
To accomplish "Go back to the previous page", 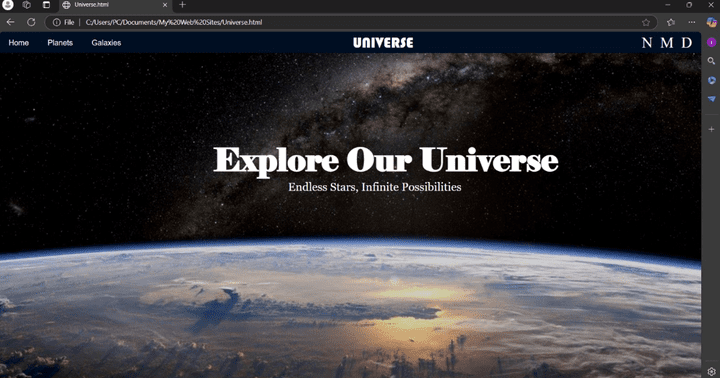I will pyautogui.click(x=11, y=22).
